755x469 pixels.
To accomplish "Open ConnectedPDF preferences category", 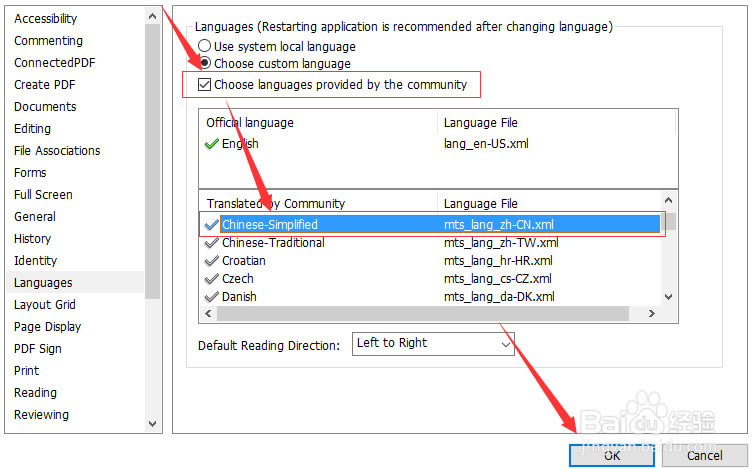I will point(54,63).
